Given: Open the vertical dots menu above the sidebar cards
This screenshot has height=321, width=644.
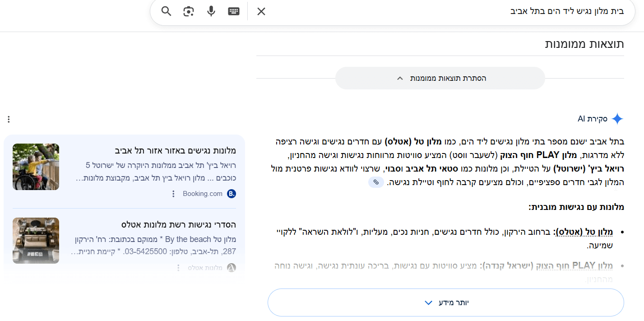Looking at the screenshot, I should 8,119.
